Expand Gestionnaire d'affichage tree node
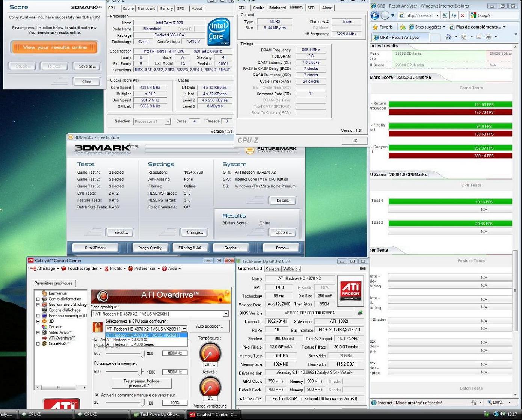522x420 pixels. 38,305
